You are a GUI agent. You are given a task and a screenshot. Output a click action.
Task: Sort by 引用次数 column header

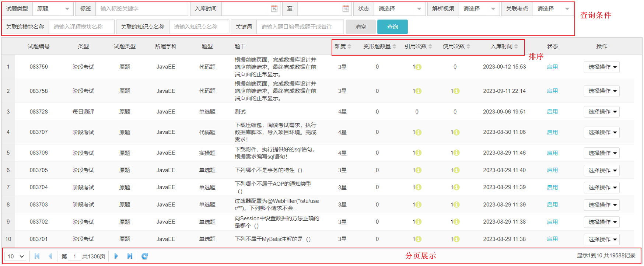418,46
